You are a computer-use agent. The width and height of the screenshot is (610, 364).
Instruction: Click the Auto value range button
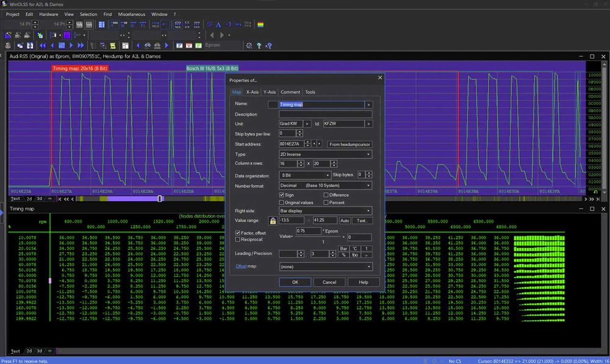click(344, 221)
